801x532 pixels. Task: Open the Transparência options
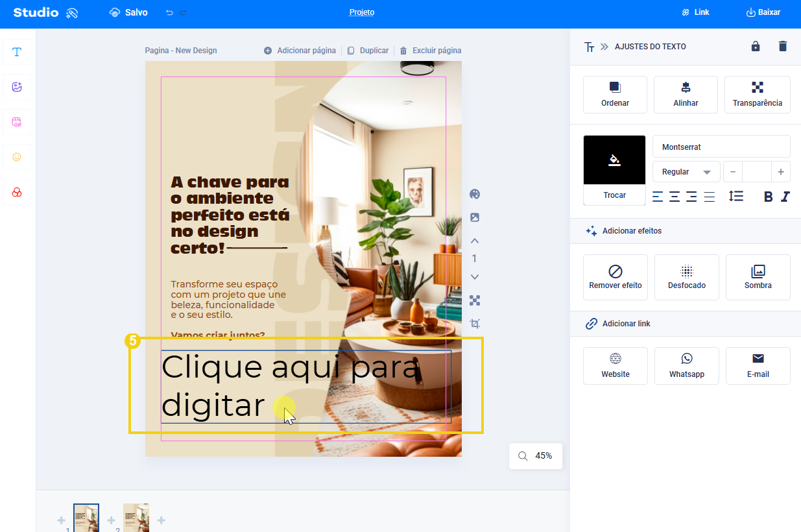tap(758, 95)
